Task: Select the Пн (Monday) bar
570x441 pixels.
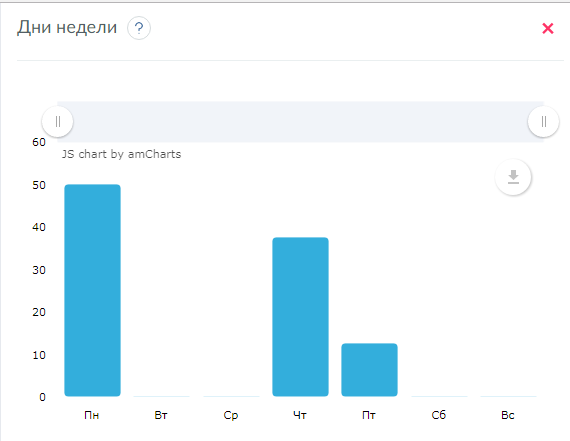Action: (93, 290)
